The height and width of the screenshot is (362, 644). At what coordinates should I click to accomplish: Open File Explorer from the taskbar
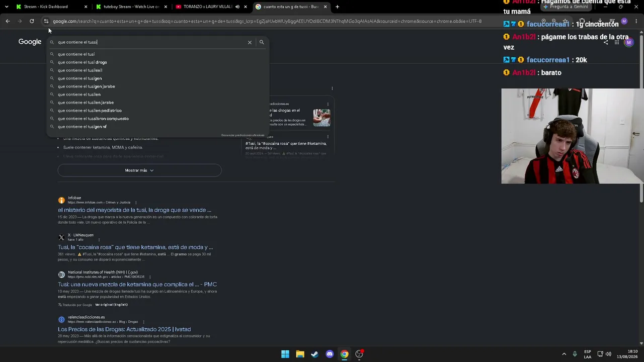(x=300, y=354)
